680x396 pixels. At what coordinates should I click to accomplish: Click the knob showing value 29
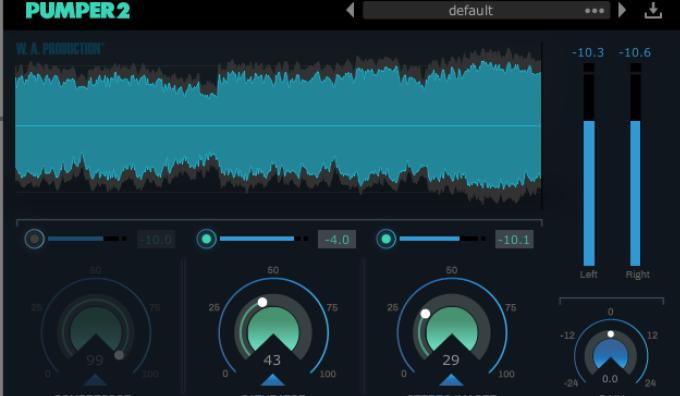[x=451, y=327]
